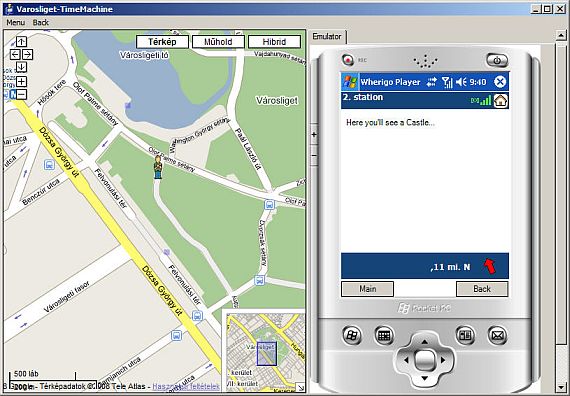Click the 2. station title
570x396 pixels.
click(x=363, y=97)
